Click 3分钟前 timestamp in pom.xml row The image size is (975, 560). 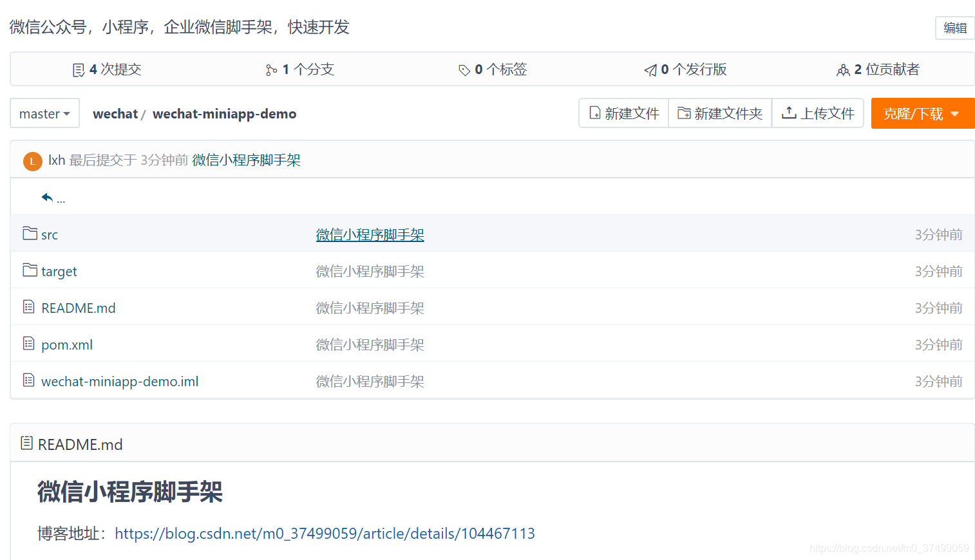pos(938,345)
